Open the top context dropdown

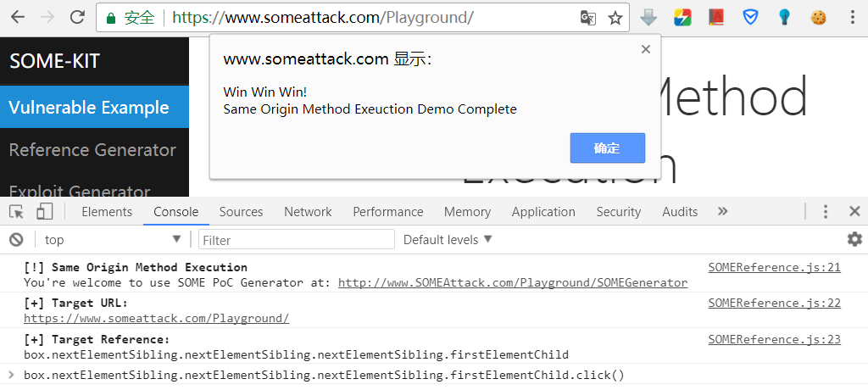[x=113, y=239]
